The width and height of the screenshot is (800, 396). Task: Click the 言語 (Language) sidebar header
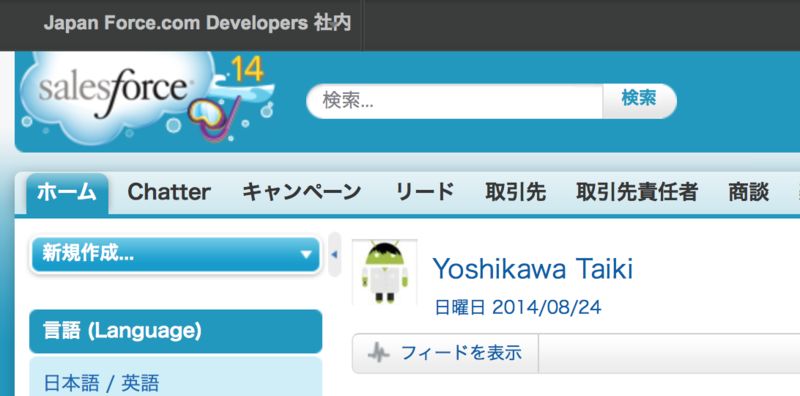pyautogui.click(x=176, y=332)
